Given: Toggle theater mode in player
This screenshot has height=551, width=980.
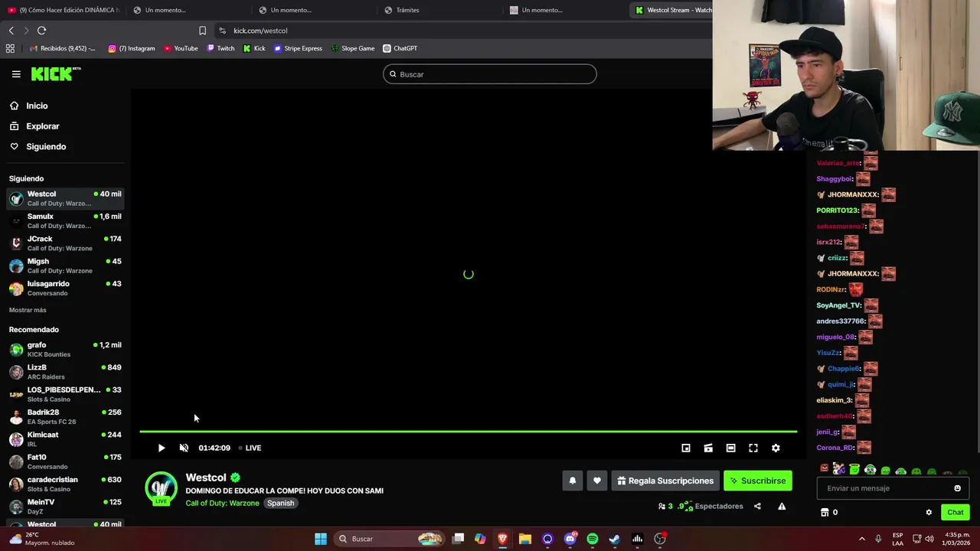Looking at the screenshot, I should tap(730, 448).
